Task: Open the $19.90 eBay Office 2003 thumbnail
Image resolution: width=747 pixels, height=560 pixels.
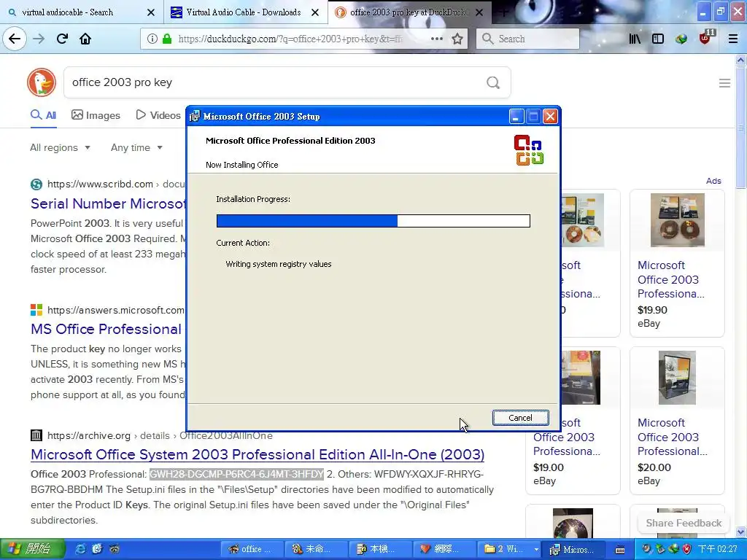Action: pyautogui.click(x=677, y=220)
